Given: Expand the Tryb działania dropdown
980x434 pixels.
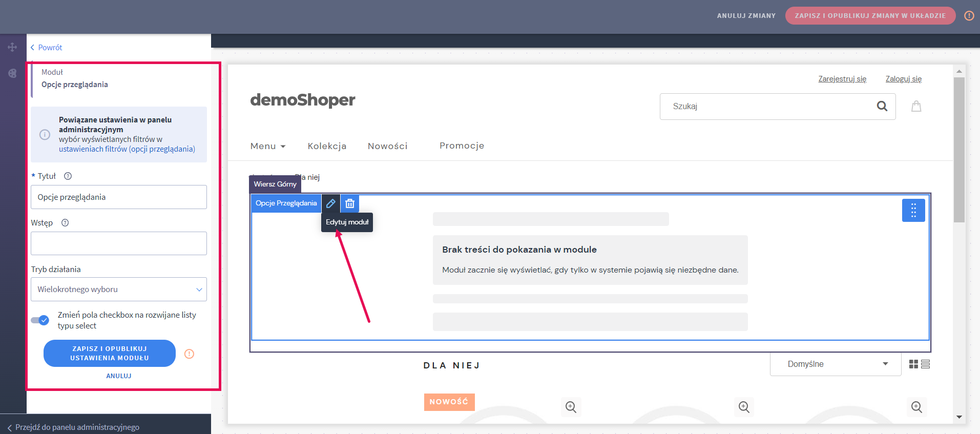Looking at the screenshot, I should 119,290.
